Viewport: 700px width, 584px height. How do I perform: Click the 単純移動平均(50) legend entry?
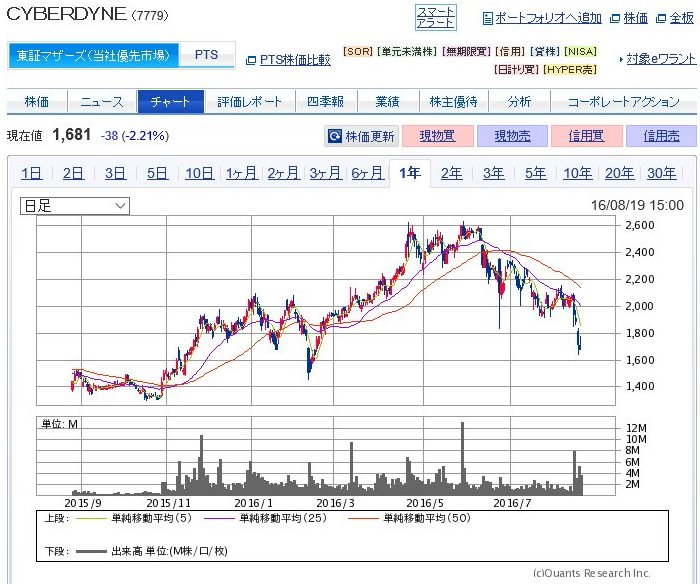point(409,518)
